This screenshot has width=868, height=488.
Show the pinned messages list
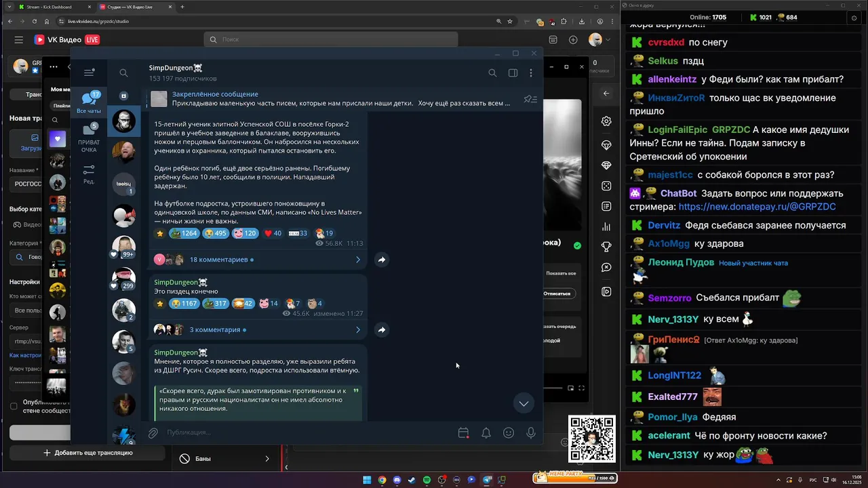(x=530, y=99)
